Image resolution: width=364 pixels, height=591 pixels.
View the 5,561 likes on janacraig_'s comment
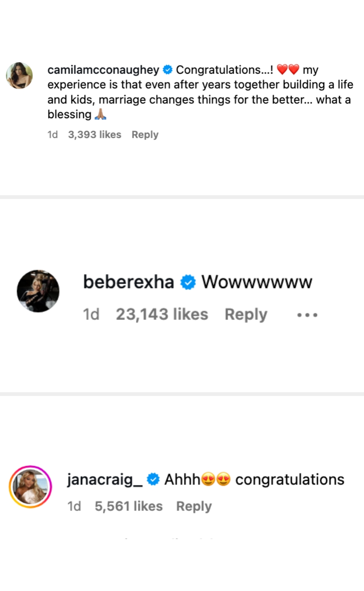[x=128, y=506]
